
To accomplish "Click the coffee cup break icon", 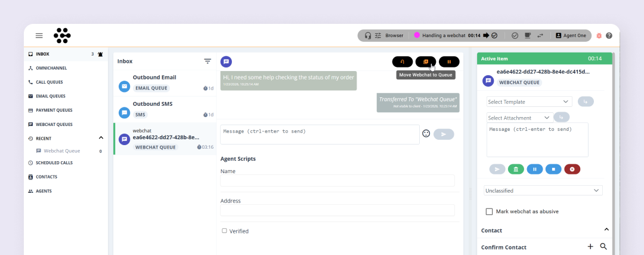I will click(x=527, y=36).
